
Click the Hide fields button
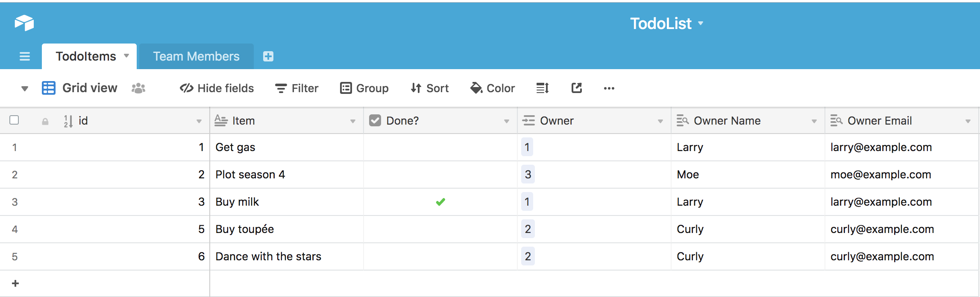click(217, 88)
